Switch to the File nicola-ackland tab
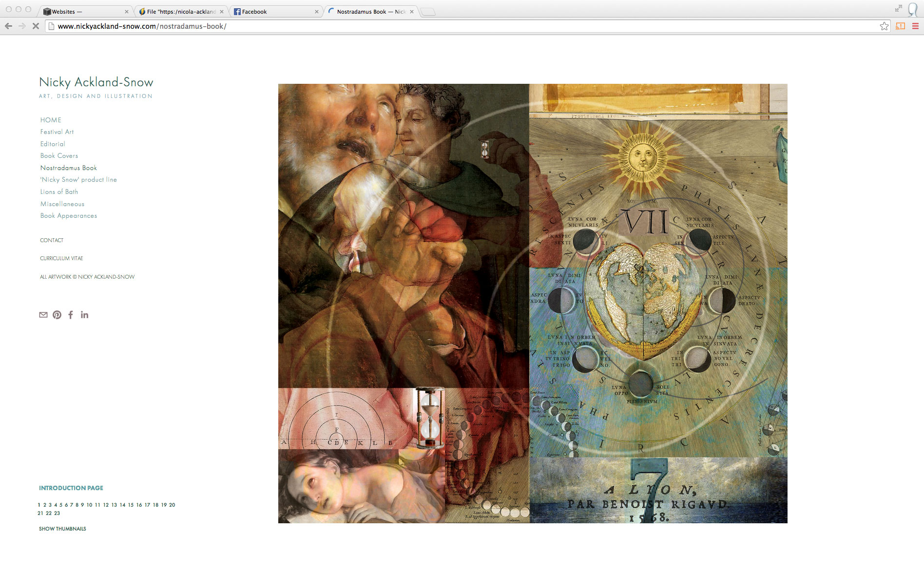Screen dimensions: 924x572 point(180,12)
